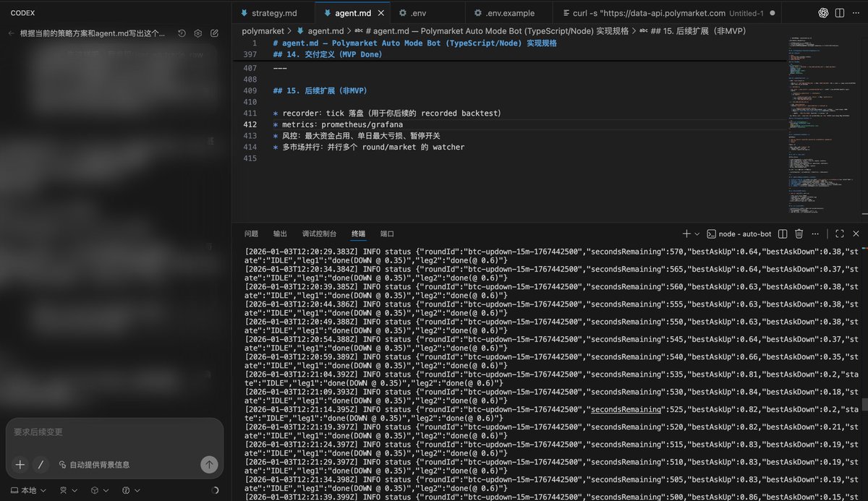The height and width of the screenshot is (501, 868).
Task: Click the unsaved dot on Untitled-1 tab
Action: (x=772, y=13)
